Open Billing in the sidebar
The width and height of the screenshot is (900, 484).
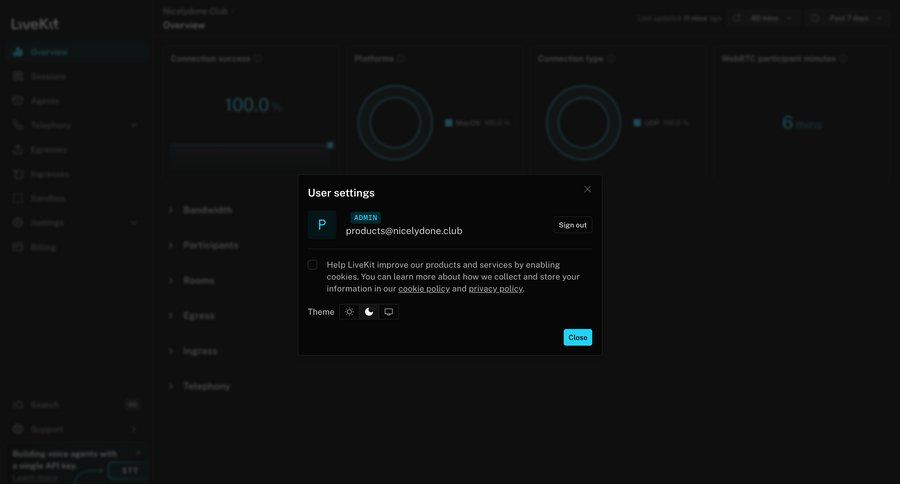pyautogui.click(x=75, y=247)
